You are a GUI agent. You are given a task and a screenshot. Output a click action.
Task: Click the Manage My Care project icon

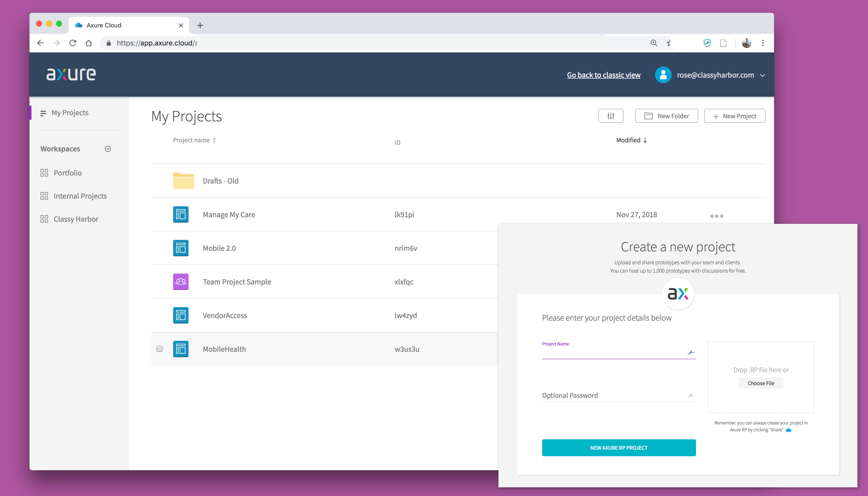point(180,214)
